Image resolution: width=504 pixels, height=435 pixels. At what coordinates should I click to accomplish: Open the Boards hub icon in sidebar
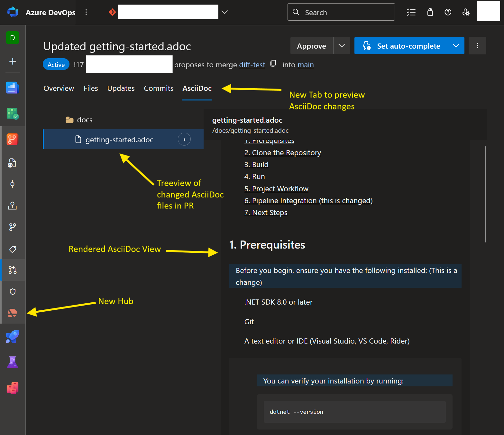tap(13, 113)
